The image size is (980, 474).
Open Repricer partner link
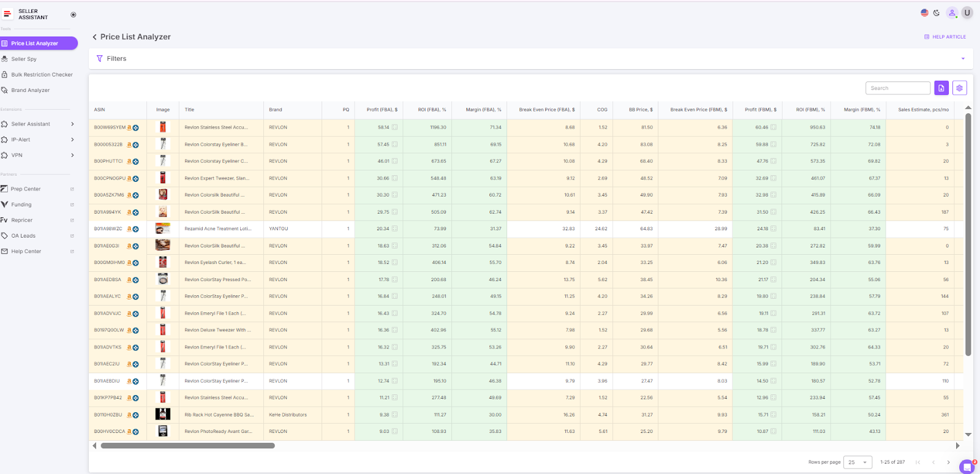21,220
